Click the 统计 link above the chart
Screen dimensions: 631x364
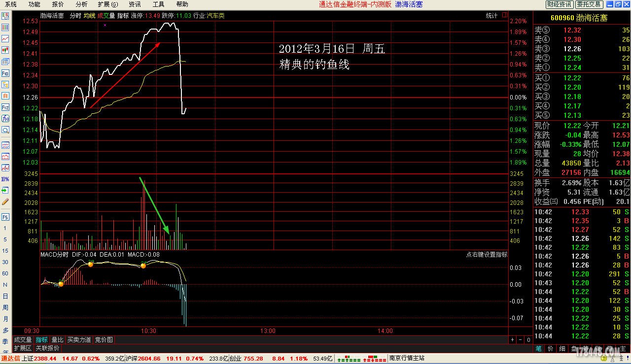pyautogui.click(x=491, y=16)
